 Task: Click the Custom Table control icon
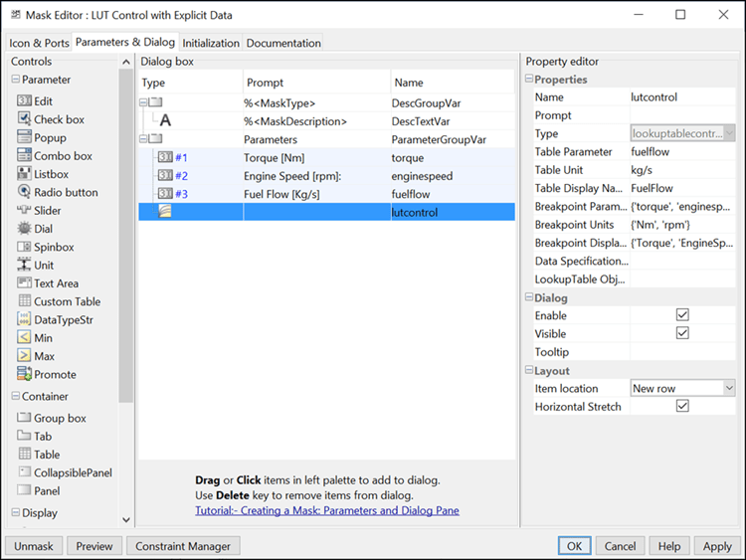(25, 301)
